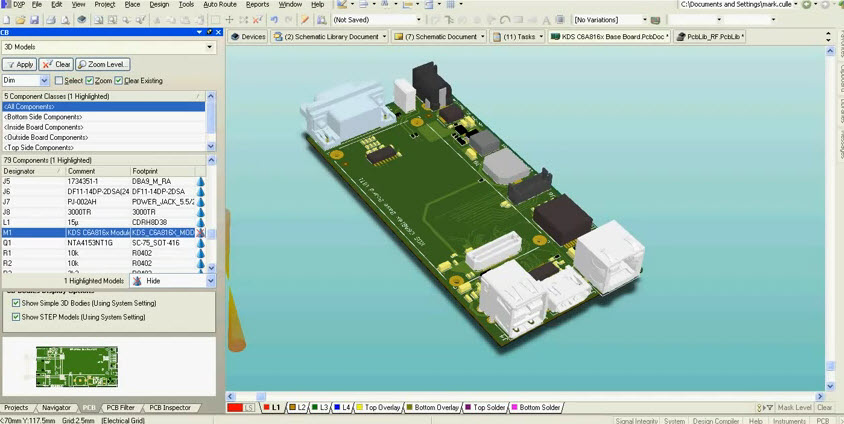Switch to the Projects panel tab
Screen dimensions: 844x424
click(16, 407)
